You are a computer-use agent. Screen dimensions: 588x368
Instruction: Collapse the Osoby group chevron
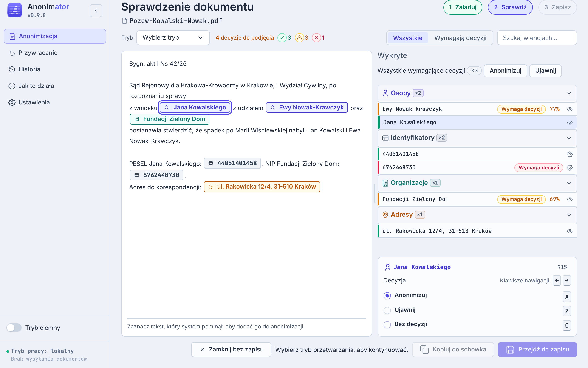[569, 93]
